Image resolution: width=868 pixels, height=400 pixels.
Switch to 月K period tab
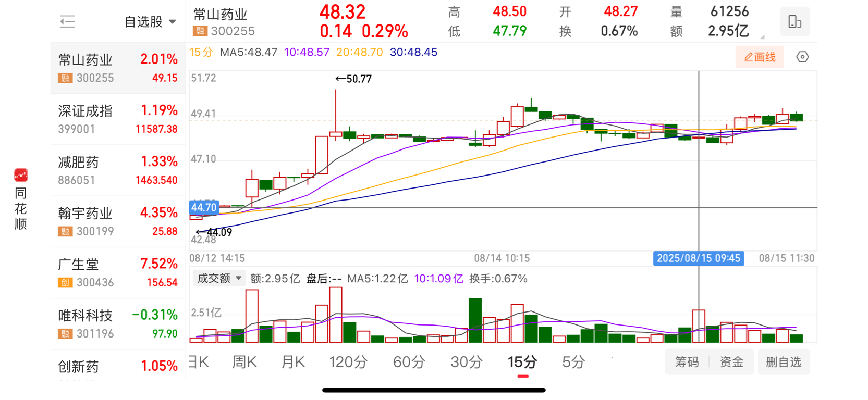pos(293,362)
